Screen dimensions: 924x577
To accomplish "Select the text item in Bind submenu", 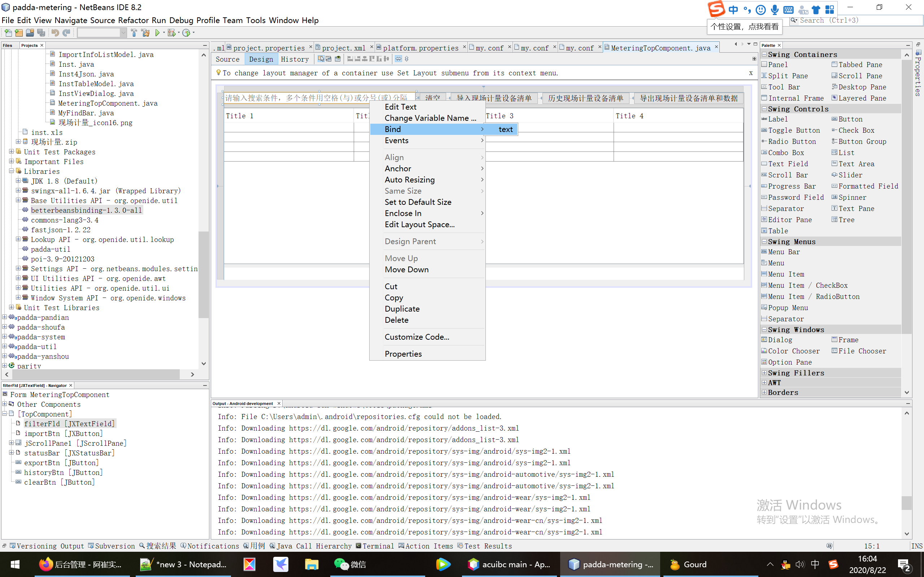I will pos(505,129).
